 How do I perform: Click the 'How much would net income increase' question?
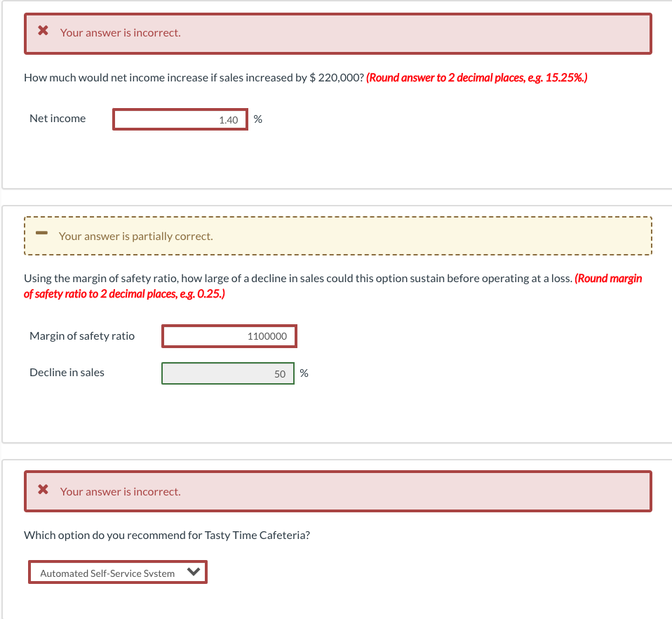(x=194, y=78)
